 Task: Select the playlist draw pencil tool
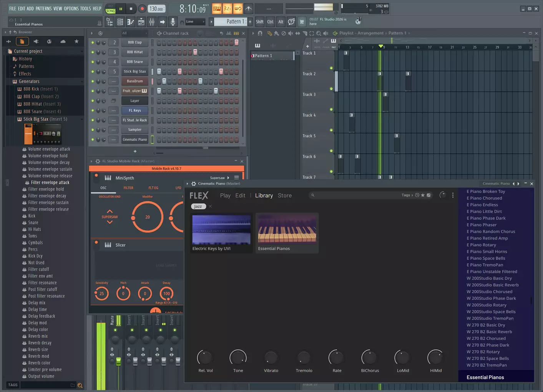tap(269, 33)
